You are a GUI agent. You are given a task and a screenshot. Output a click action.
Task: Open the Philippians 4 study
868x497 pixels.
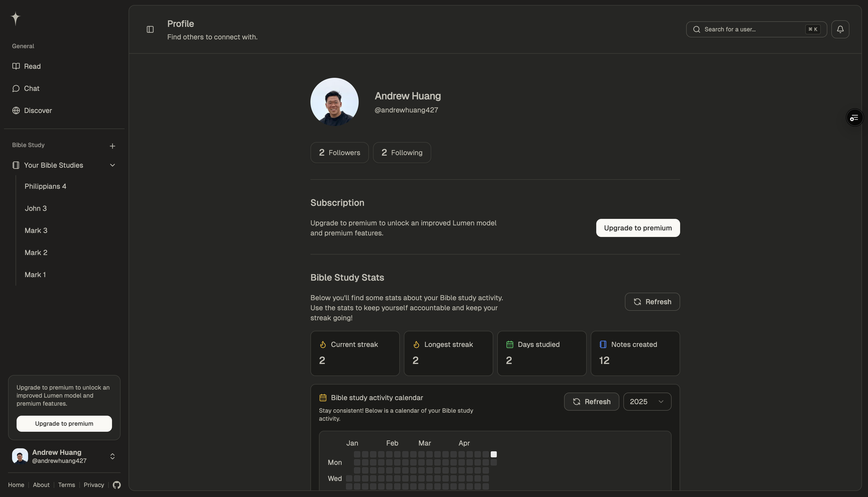(x=45, y=186)
